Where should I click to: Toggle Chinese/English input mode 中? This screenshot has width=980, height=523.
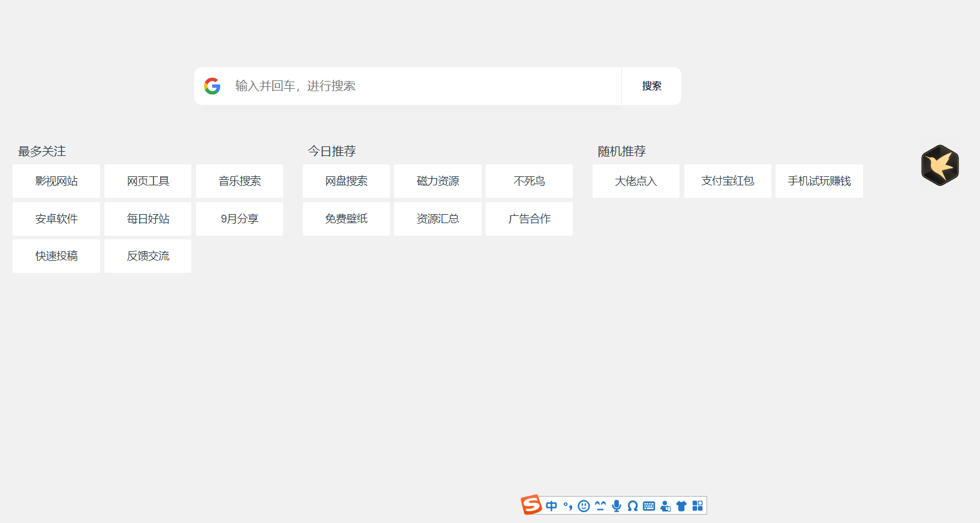click(552, 506)
